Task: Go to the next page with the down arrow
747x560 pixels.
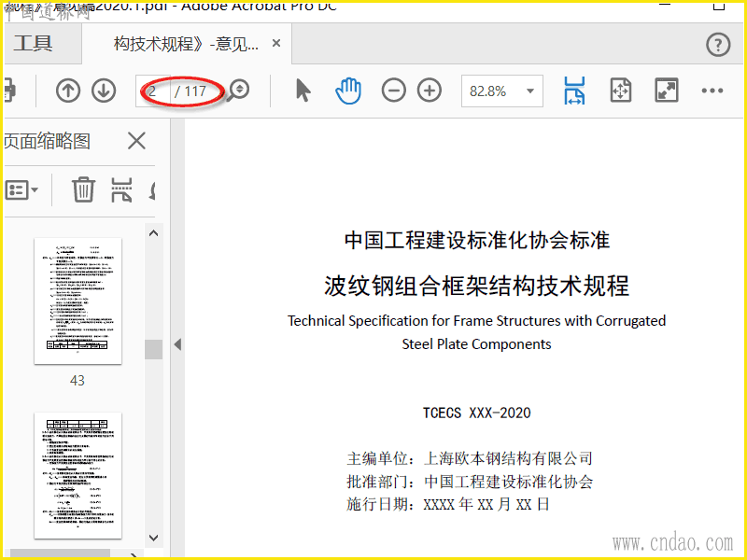Action: click(104, 91)
